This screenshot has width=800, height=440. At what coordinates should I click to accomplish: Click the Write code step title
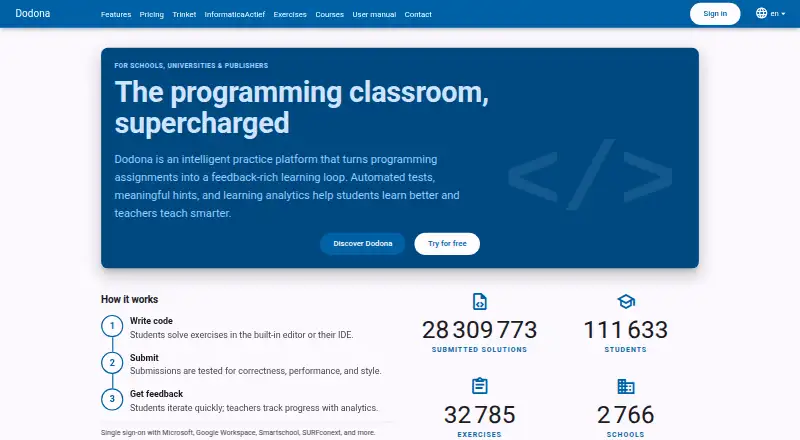151,321
